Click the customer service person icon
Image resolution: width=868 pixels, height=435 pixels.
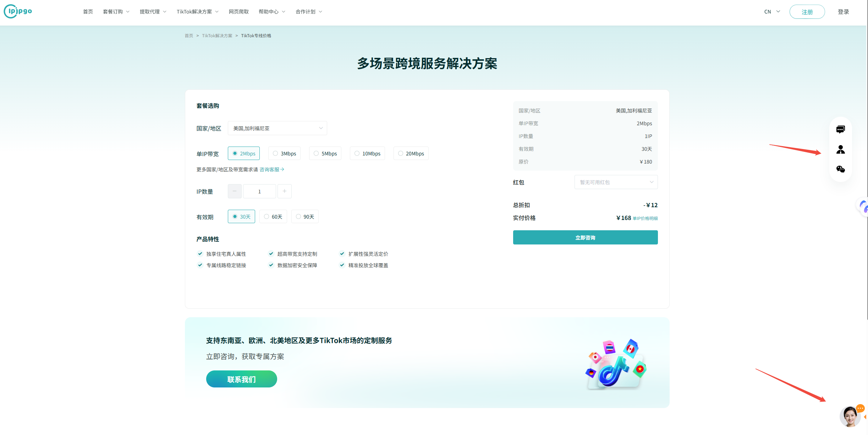click(840, 150)
